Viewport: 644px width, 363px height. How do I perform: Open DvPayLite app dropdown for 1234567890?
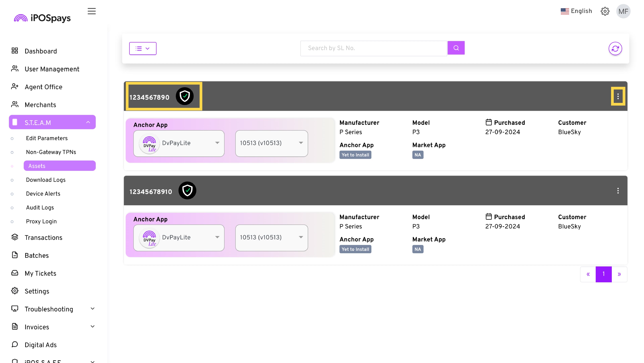coord(179,143)
